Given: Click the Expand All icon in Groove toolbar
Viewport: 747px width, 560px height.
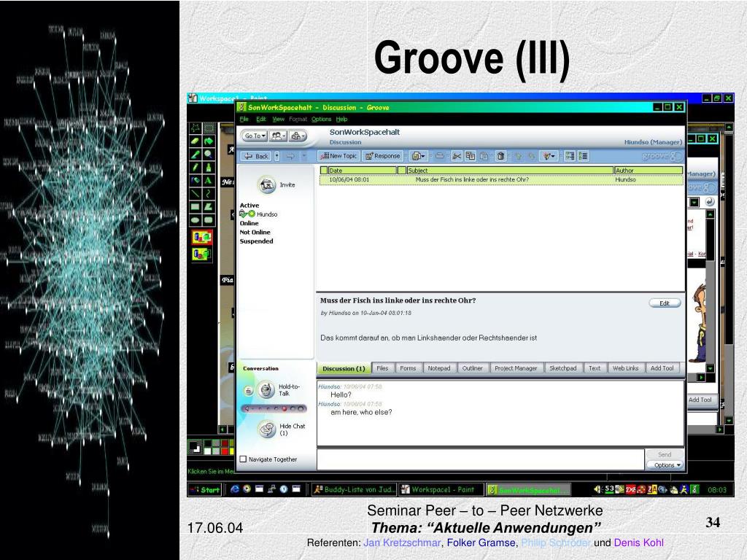Looking at the screenshot, I should 570,156.
